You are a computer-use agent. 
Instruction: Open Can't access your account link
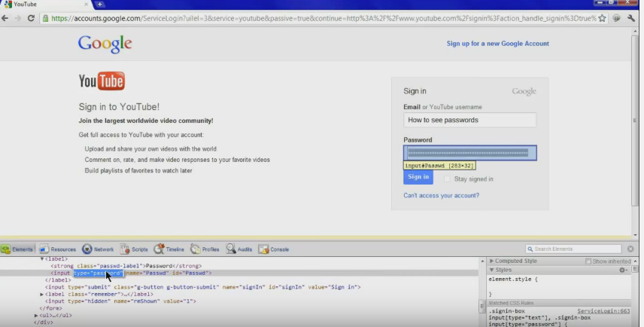(x=441, y=195)
